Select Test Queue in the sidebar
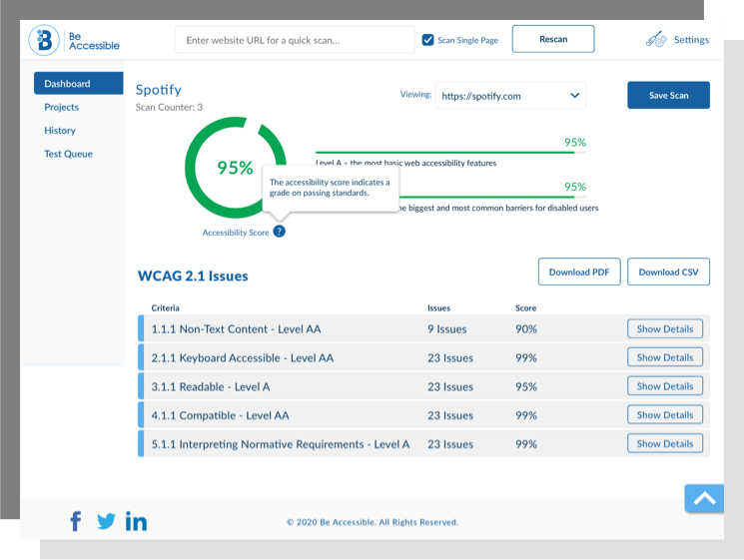This screenshot has height=560, width=744. click(x=68, y=154)
